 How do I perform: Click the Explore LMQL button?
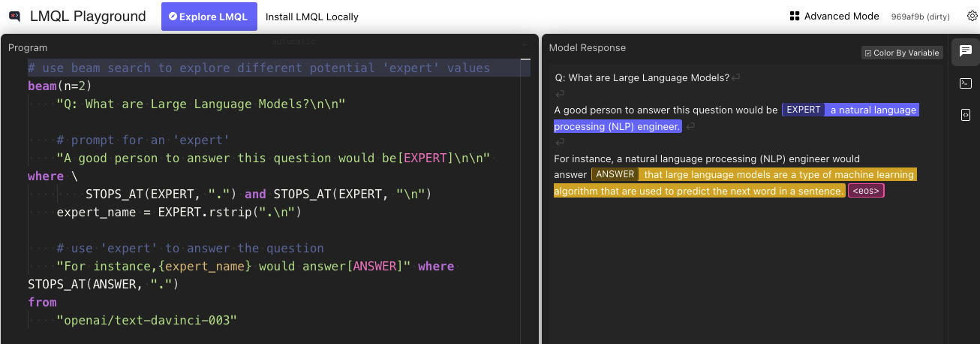tap(209, 17)
